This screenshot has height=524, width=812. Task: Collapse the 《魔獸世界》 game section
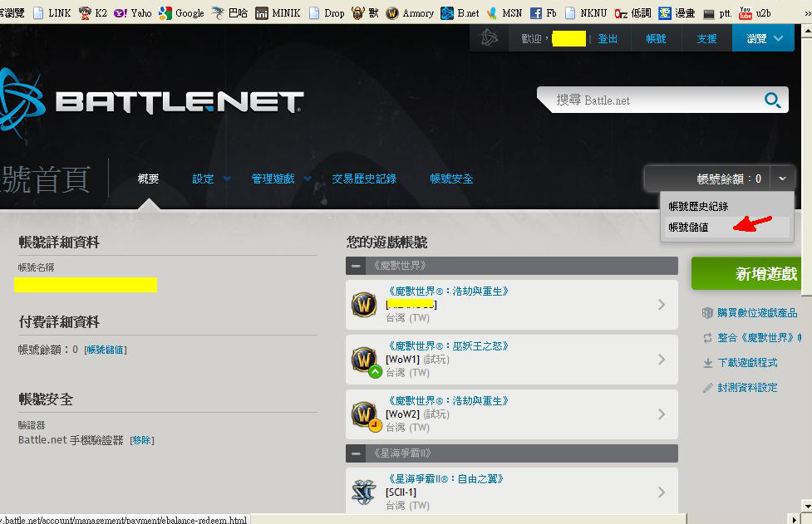point(356,266)
